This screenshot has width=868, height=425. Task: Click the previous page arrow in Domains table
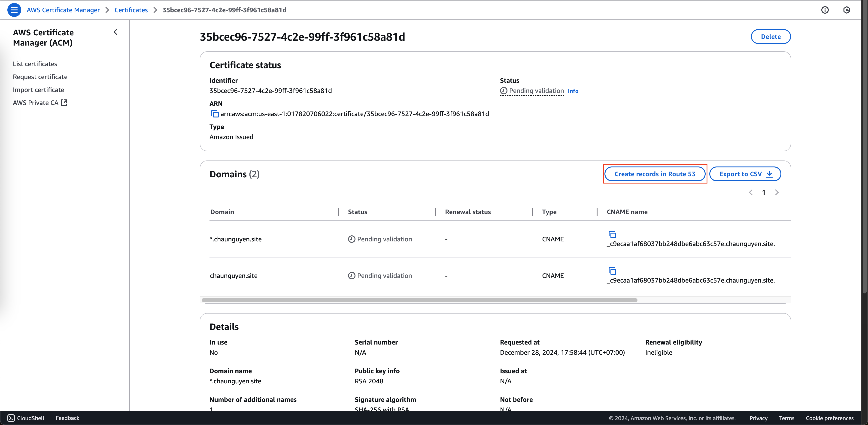[x=751, y=192]
